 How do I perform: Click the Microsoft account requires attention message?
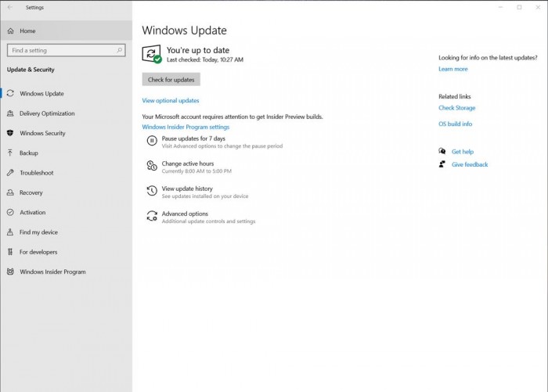point(233,117)
